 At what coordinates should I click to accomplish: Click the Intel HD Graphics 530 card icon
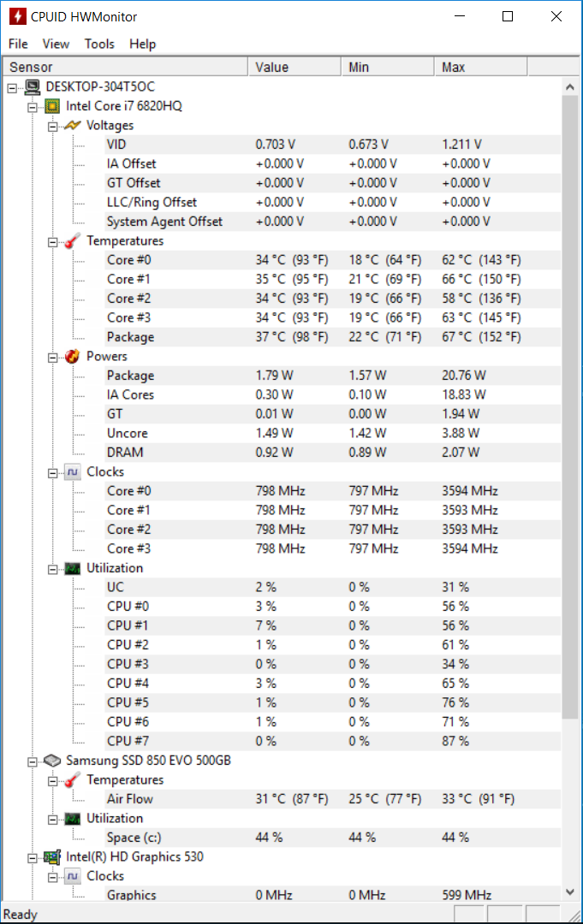coord(52,856)
